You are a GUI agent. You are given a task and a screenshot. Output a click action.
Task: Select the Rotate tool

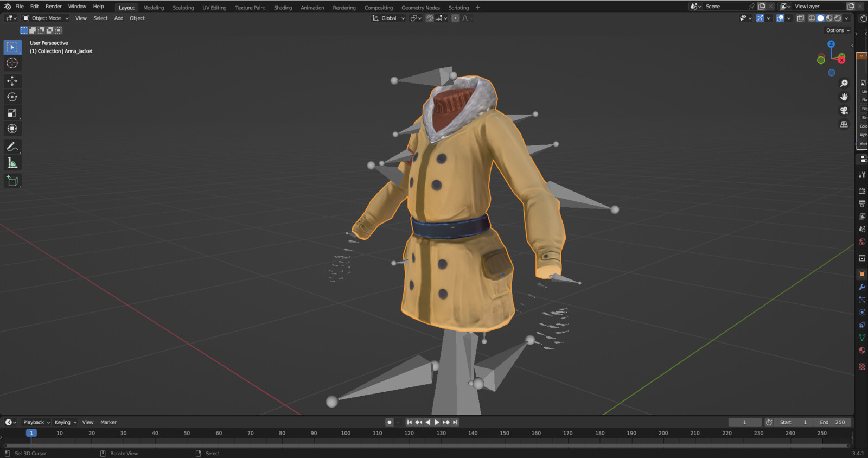[12, 97]
